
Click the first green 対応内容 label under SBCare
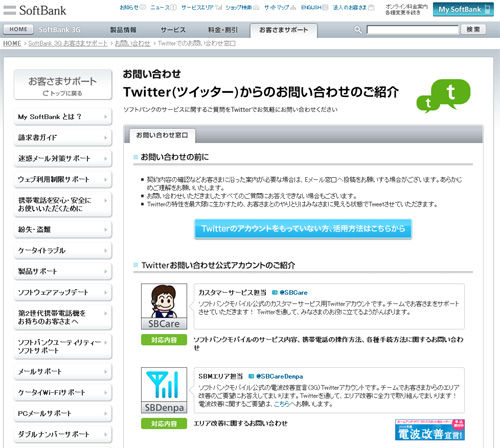pyautogui.click(x=164, y=340)
